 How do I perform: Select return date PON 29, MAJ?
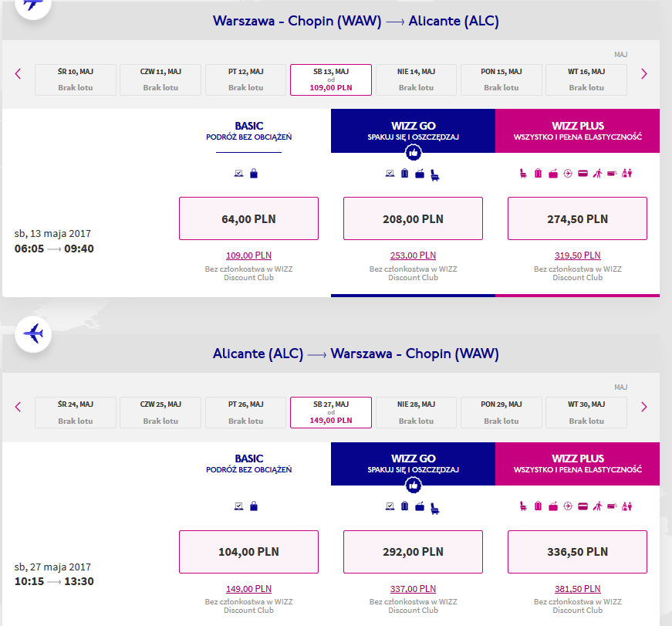click(x=501, y=412)
